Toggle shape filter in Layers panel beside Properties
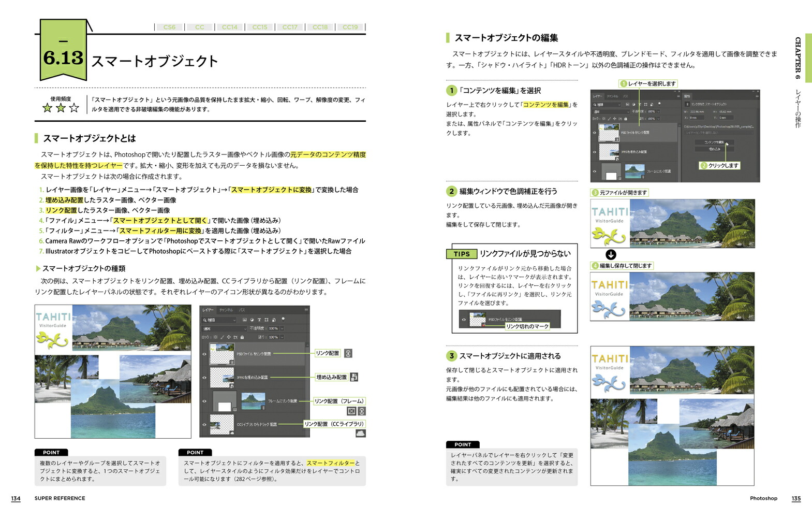 [645, 104]
